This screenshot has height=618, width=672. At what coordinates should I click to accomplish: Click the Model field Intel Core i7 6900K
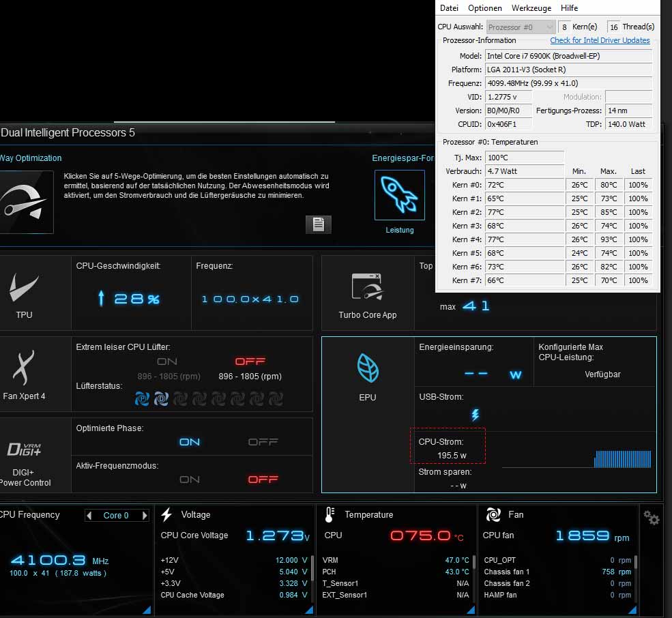tap(568, 56)
